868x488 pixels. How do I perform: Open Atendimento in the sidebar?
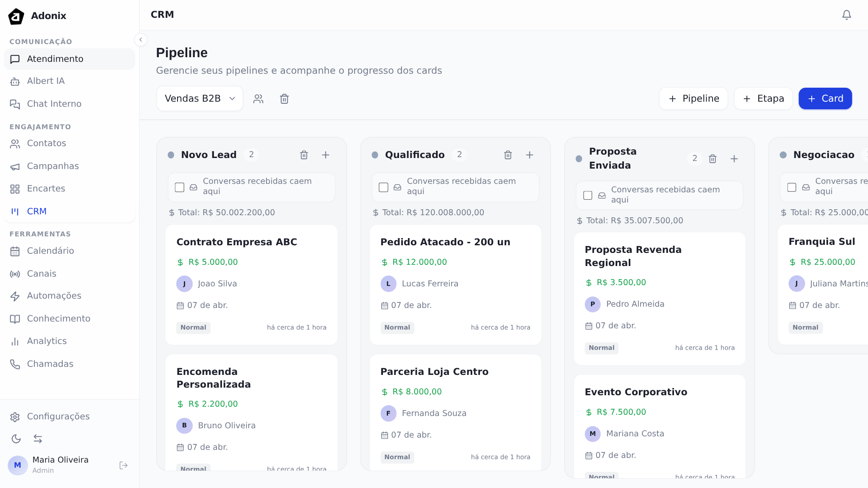[x=54, y=59]
